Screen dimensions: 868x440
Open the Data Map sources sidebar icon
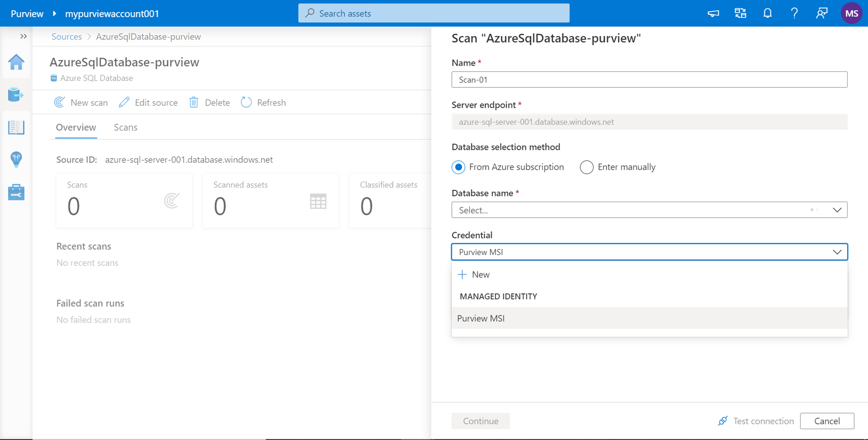click(16, 94)
